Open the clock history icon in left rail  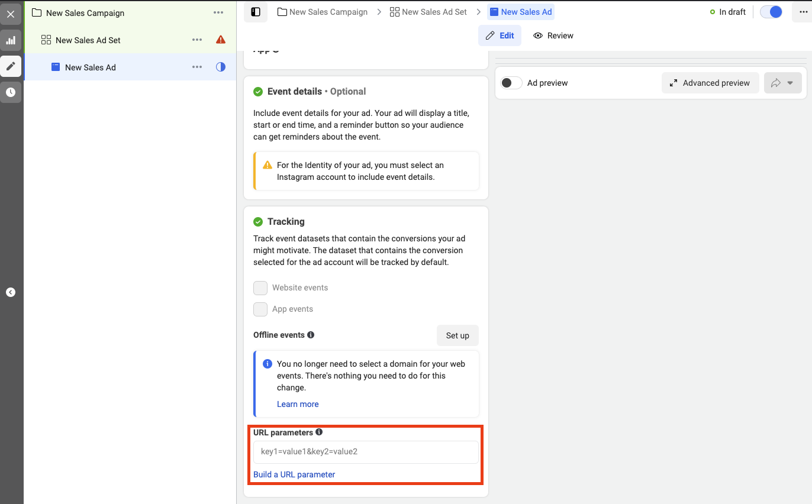click(x=11, y=92)
